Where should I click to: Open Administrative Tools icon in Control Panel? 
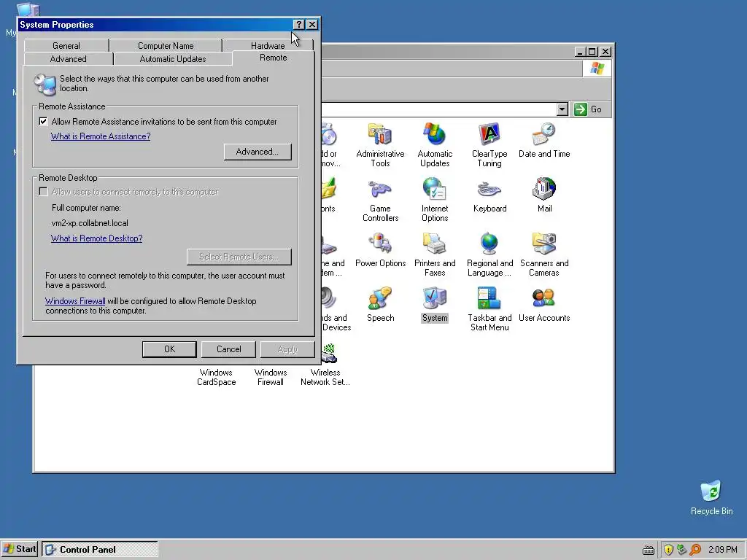pos(380,145)
